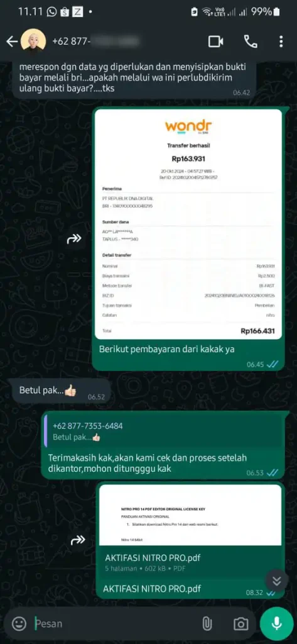Tap the WhatsApp notification icon in status bar

(x=51, y=12)
